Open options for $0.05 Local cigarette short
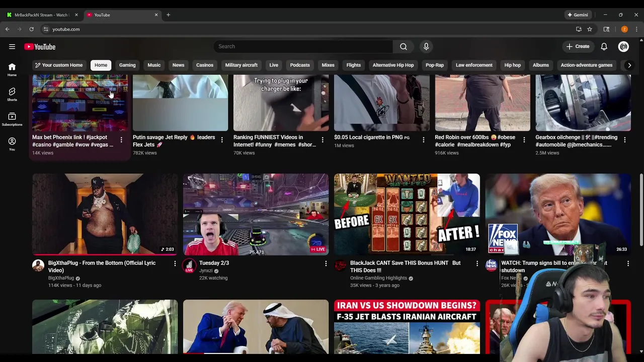This screenshot has width=644, height=362. pos(423,140)
